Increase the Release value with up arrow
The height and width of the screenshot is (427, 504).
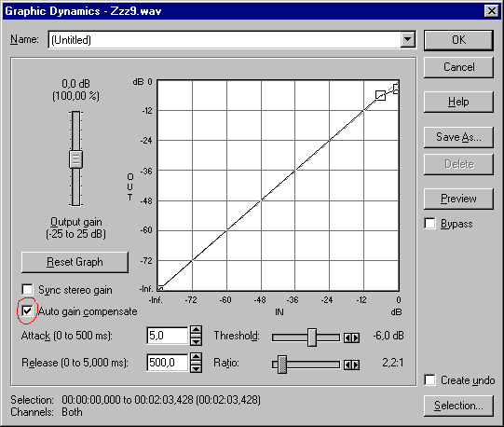tap(196, 357)
